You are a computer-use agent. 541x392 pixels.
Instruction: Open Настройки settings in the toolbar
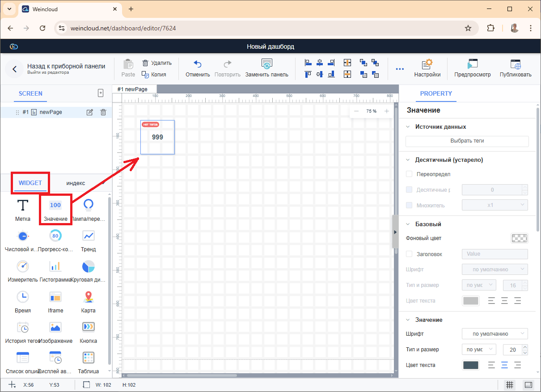(x=427, y=68)
